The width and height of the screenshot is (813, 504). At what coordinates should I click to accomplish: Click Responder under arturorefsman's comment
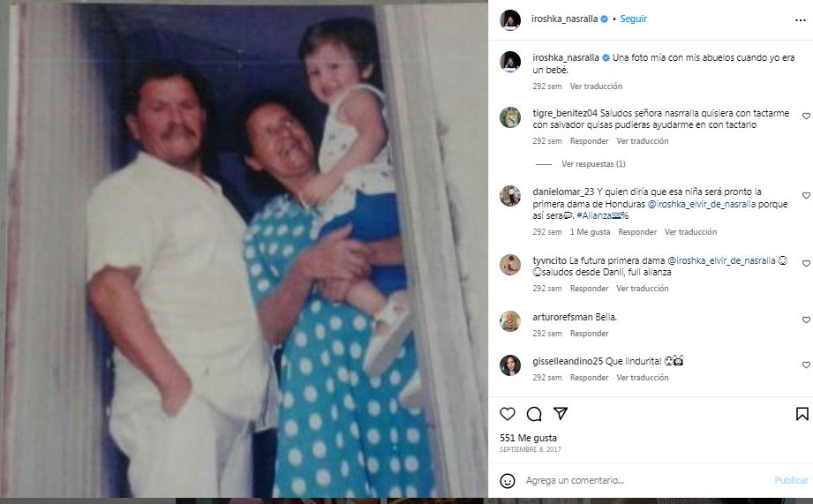pos(589,334)
